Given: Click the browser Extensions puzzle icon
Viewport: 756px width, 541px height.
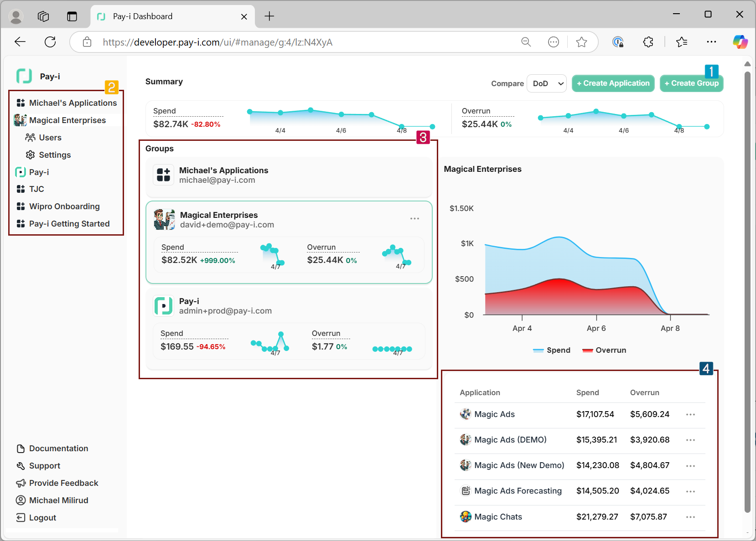Looking at the screenshot, I should [648, 42].
